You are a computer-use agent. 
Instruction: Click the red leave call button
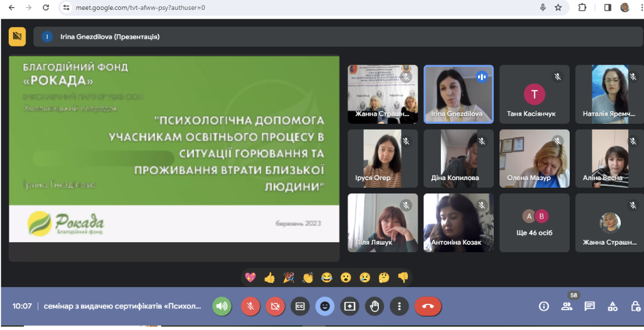pyautogui.click(x=428, y=306)
